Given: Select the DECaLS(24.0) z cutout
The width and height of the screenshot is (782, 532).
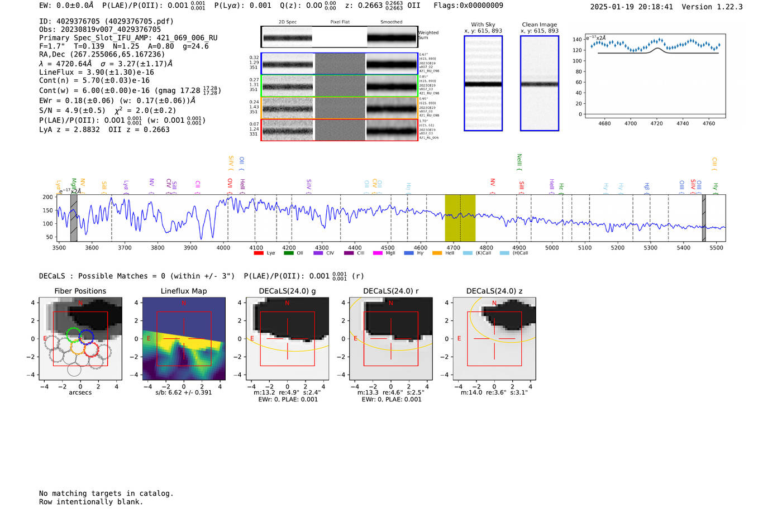Looking at the screenshot, I should (494, 338).
